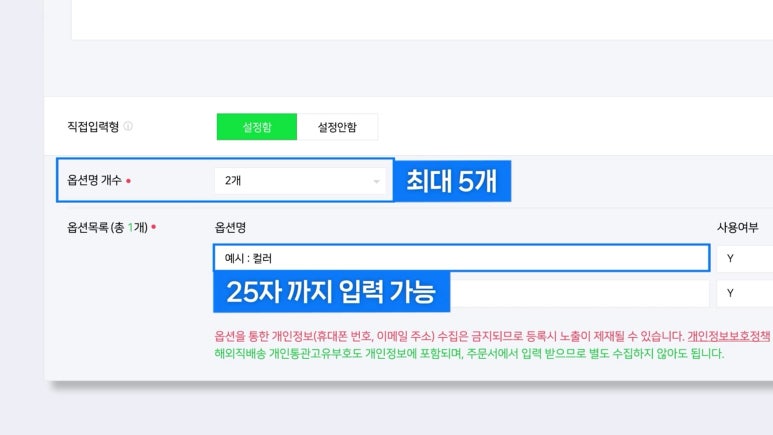Click the 사용여부 column header
Screen dimensions: 773x435
tap(737, 227)
